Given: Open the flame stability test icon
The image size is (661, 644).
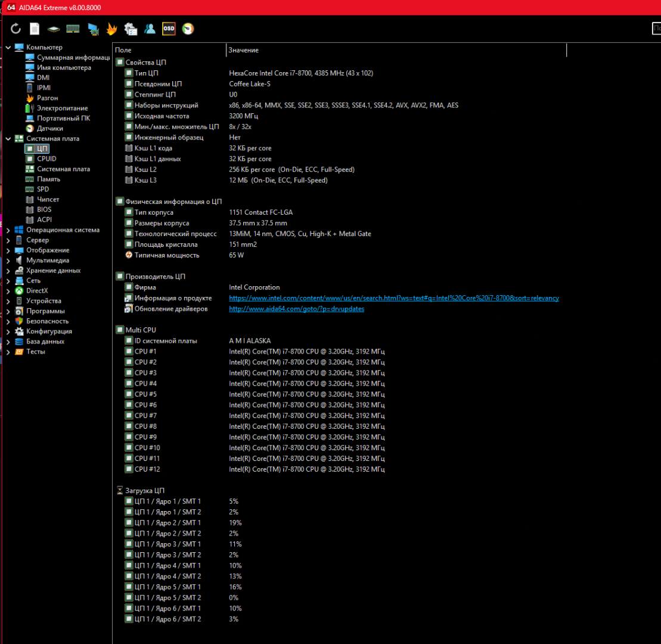Looking at the screenshot, I should click(111, 29).
